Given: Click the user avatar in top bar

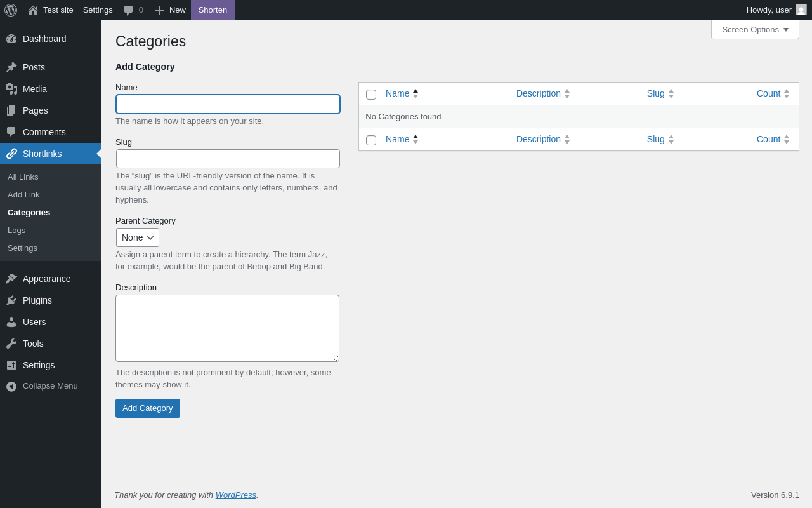Looking at the screenshot, I should pos(801,10).
